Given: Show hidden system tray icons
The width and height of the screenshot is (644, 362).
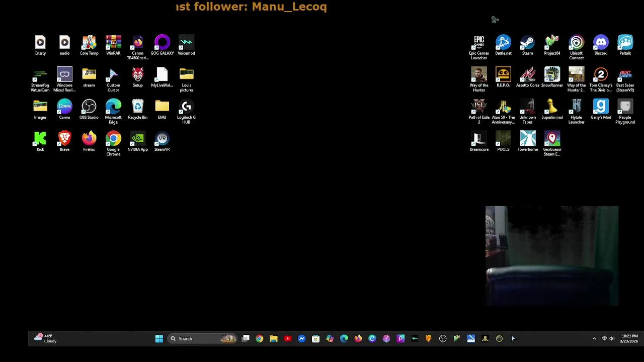Looking at the screenshot, I should coord(594,339).
